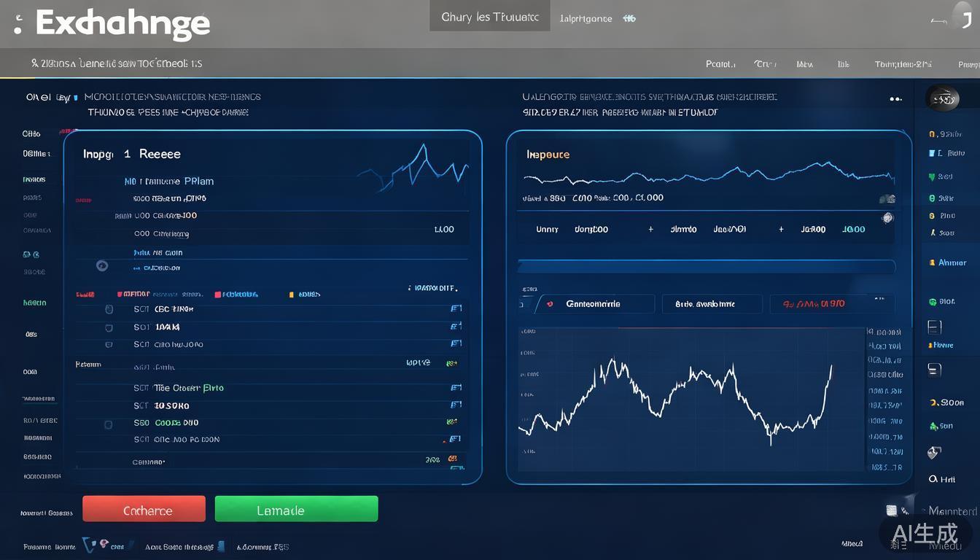The image size is (980, 560).
Task: Click the small globe icon below Inepouce chart
Action: point(887,217)
